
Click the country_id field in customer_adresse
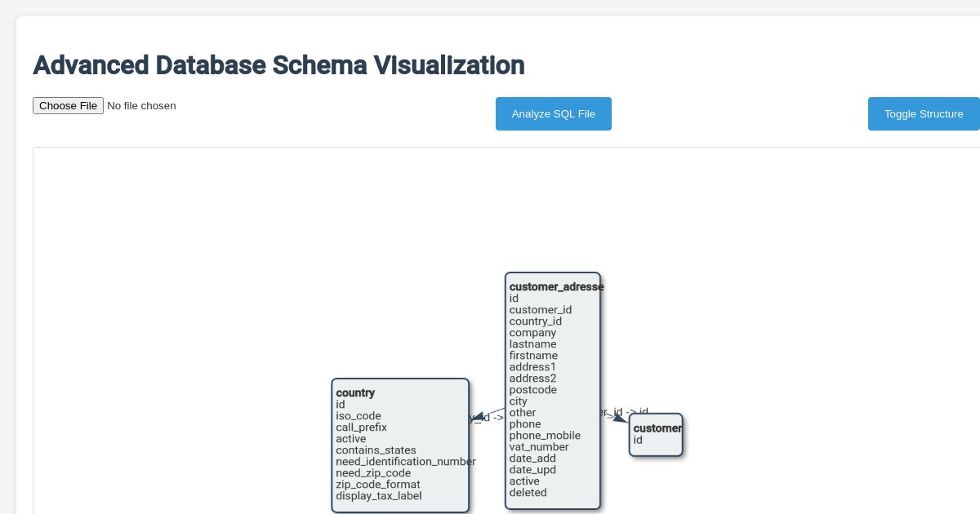click(536, 321)
